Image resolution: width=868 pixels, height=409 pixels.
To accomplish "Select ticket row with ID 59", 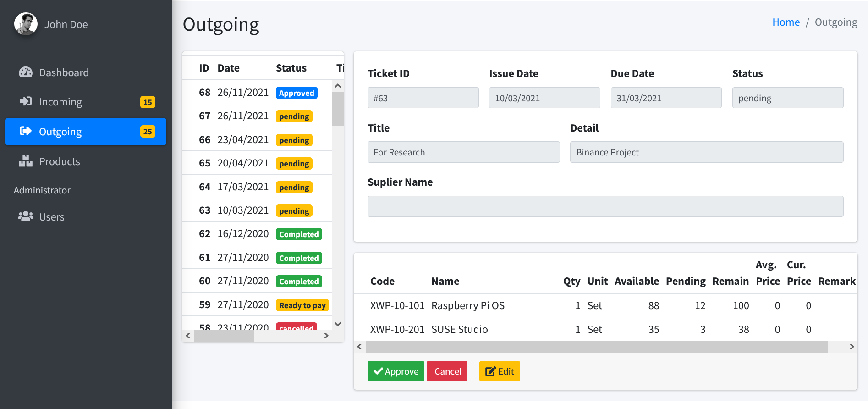I will pos(257,304).
